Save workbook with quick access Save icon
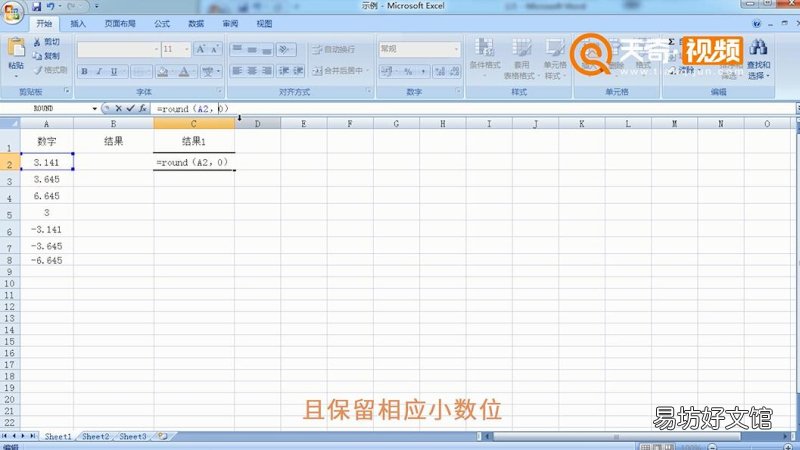The width and height of the screenshot is (800, 450). click(x=36, y=7)
